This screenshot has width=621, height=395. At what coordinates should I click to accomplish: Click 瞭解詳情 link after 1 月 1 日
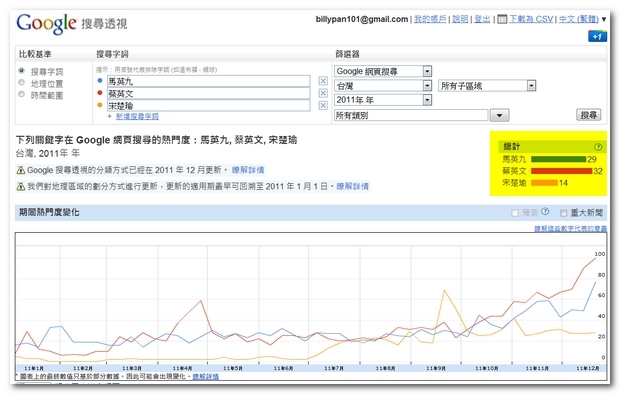click(x=352, y=186)
